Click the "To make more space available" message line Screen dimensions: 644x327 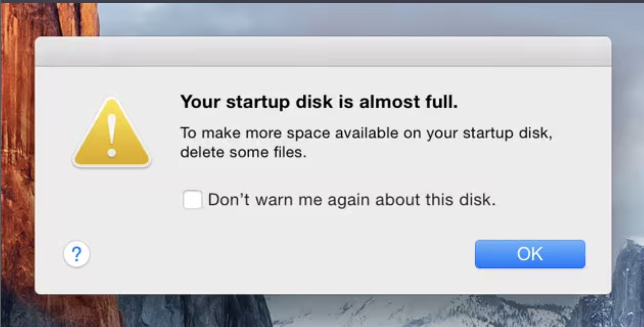366,133
